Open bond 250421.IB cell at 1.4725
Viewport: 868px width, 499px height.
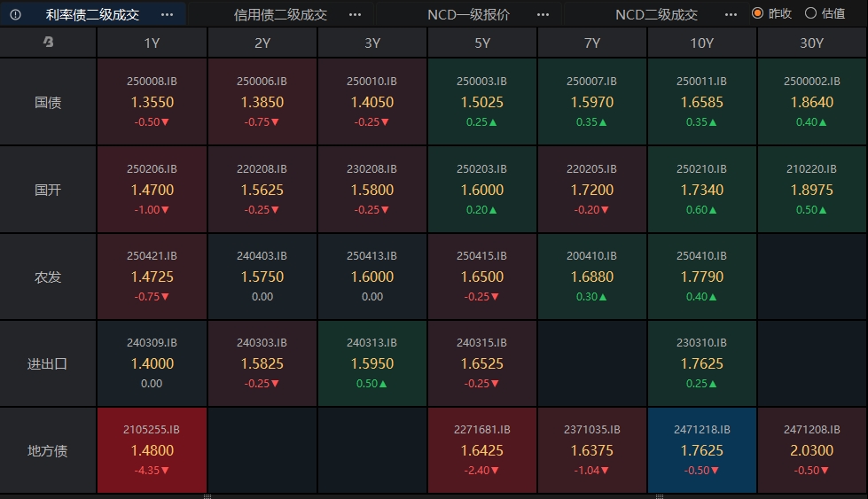tap(152, 277)
